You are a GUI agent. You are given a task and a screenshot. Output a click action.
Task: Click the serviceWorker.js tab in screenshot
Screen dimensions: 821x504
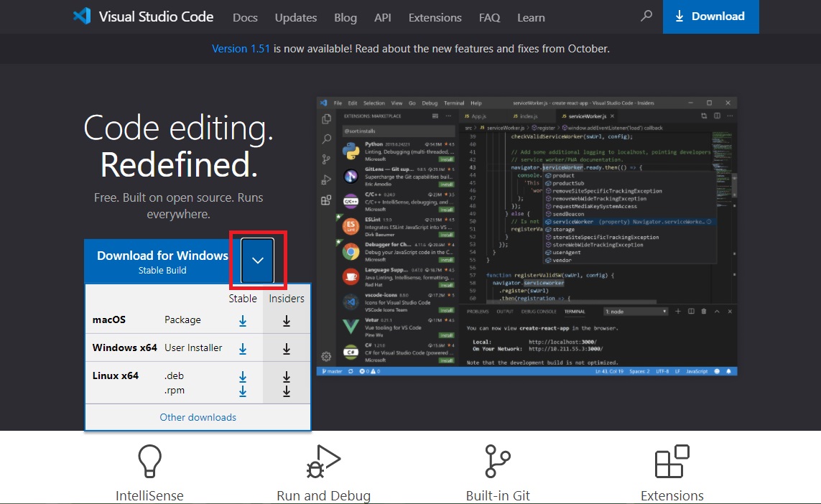click(x=587, y=116)
